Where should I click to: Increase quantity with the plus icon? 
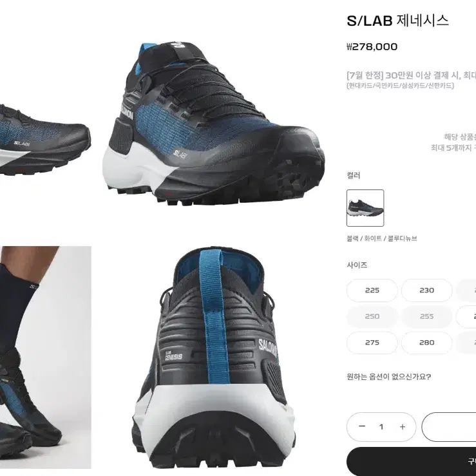[x=403, y=427]
